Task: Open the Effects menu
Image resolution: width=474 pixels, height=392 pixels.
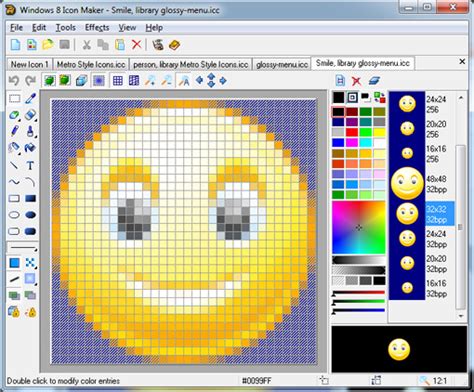Action: [97, 28]
